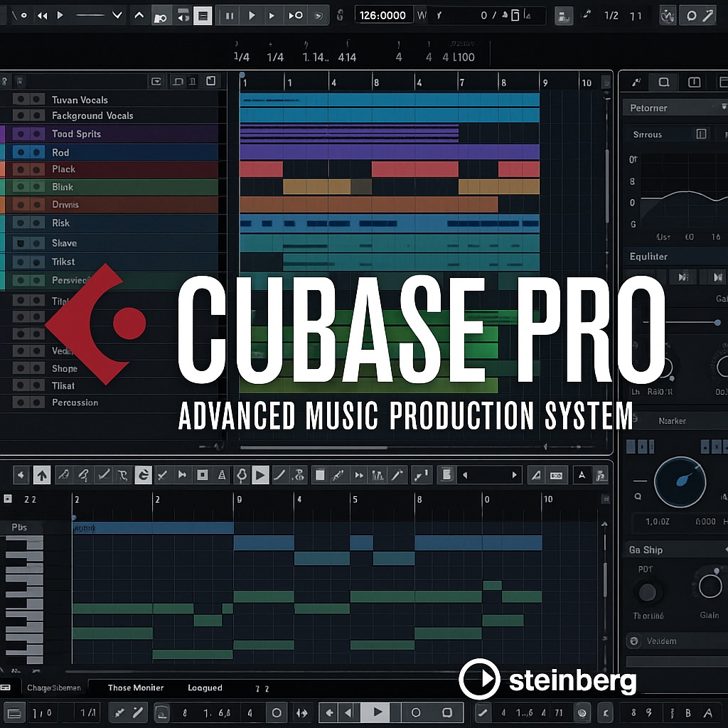Click the rewind double-arrow in the top toolbar
Image resolution: width=728 pixels, height=728 pixels.
tap(42, 16)
